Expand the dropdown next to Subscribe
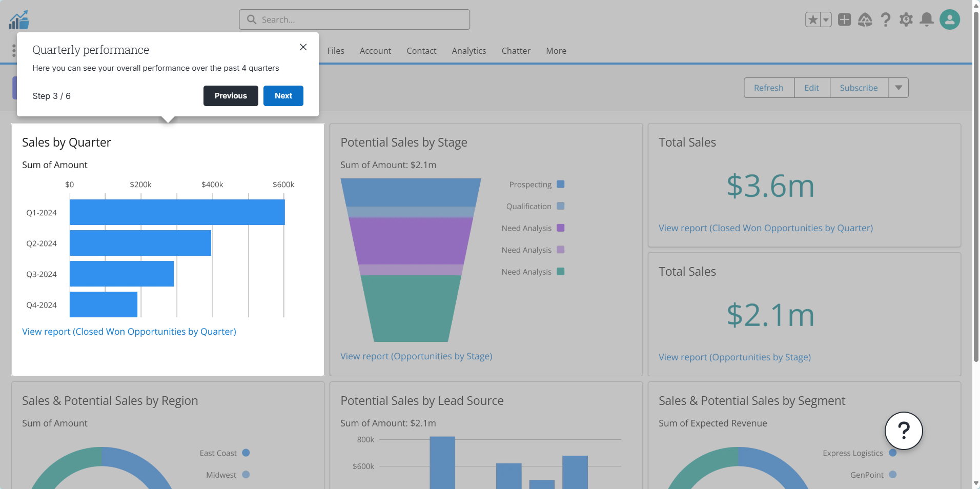Viewport: 980px width, 489px height. (898, 88)
